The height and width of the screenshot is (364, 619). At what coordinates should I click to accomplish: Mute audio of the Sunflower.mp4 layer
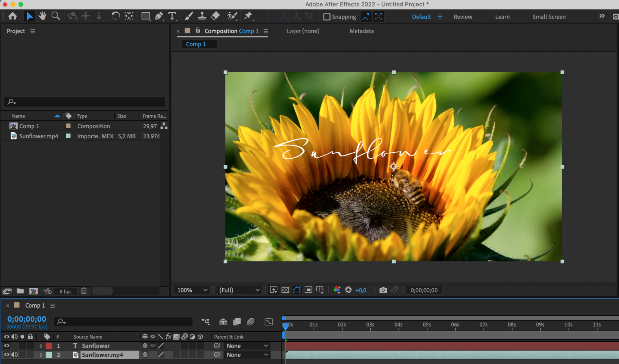click(15, 355)
